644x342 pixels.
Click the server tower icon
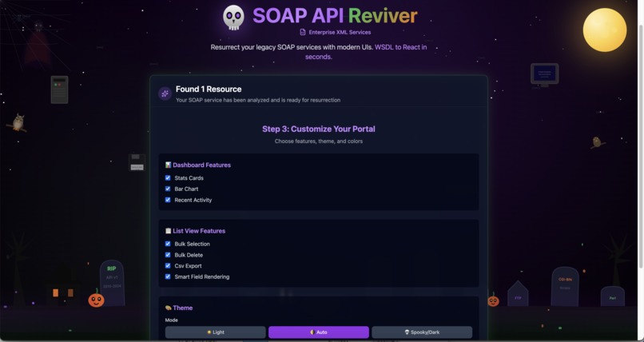tap(60, 89)
